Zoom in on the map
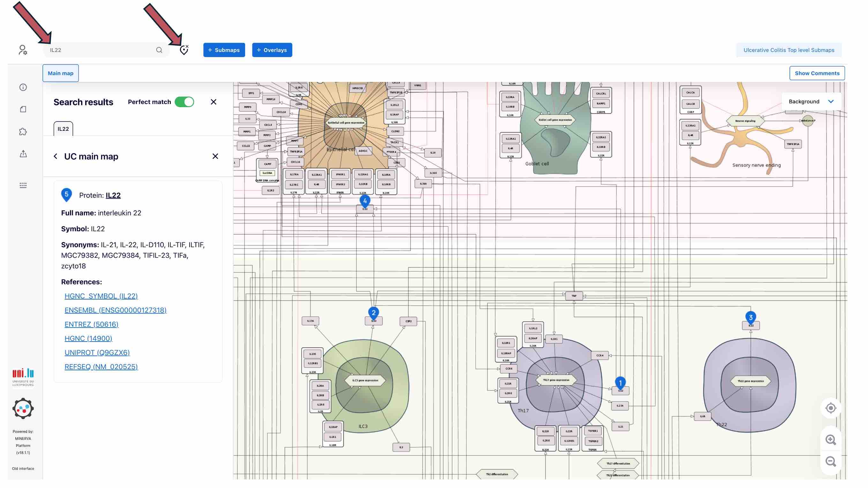Image resolution: width=868 pixels, height=488 pixels. [x=830, y=440]
